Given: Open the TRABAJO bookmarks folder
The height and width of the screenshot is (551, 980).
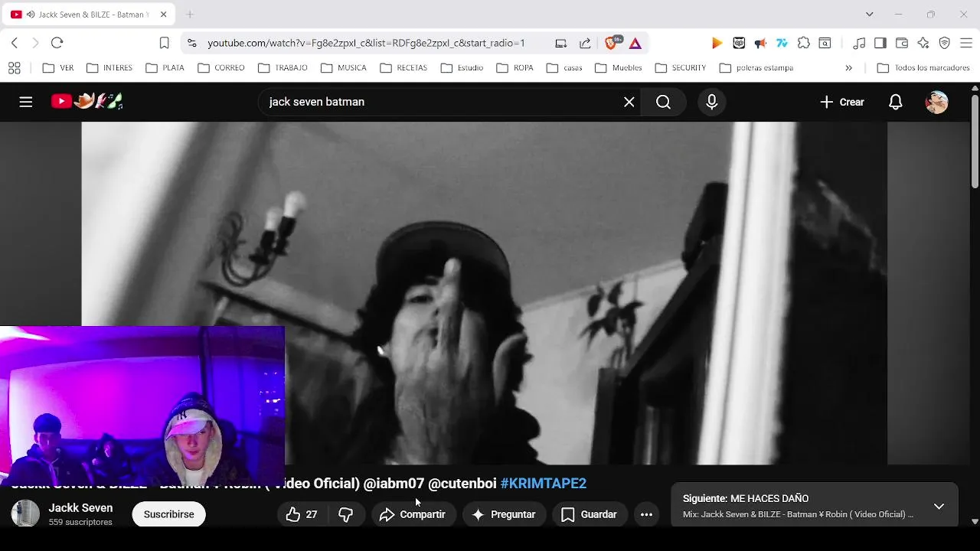Looking at the screenshot, I should pos(283,67).
